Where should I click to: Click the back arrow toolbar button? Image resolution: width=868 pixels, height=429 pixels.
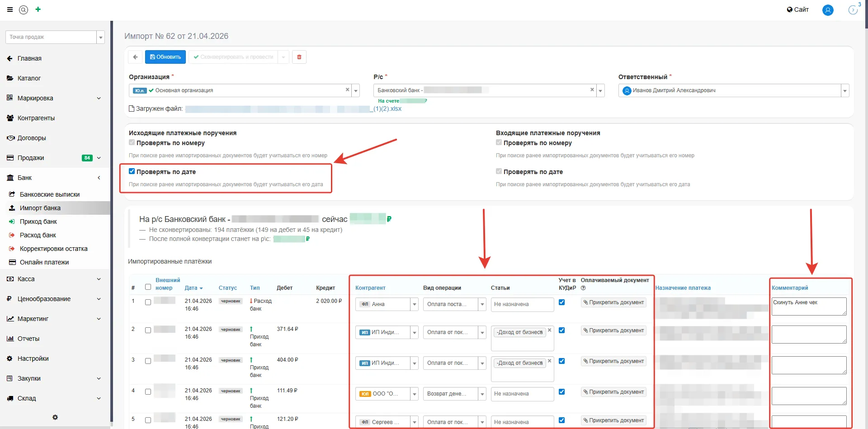tap(135, 57)
